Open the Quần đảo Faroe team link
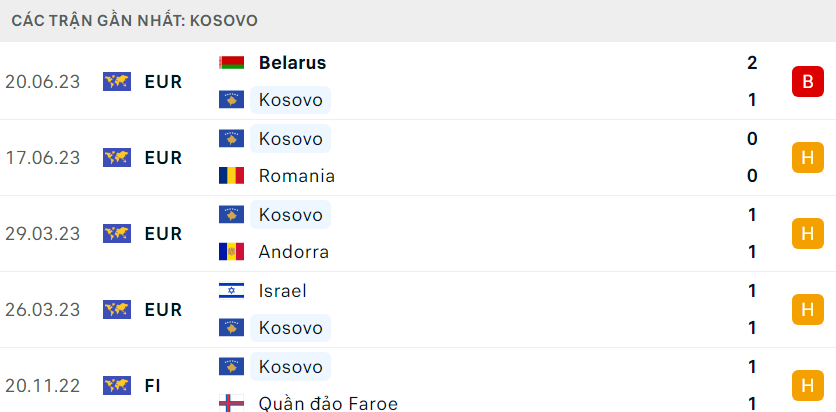 [328, 403]
